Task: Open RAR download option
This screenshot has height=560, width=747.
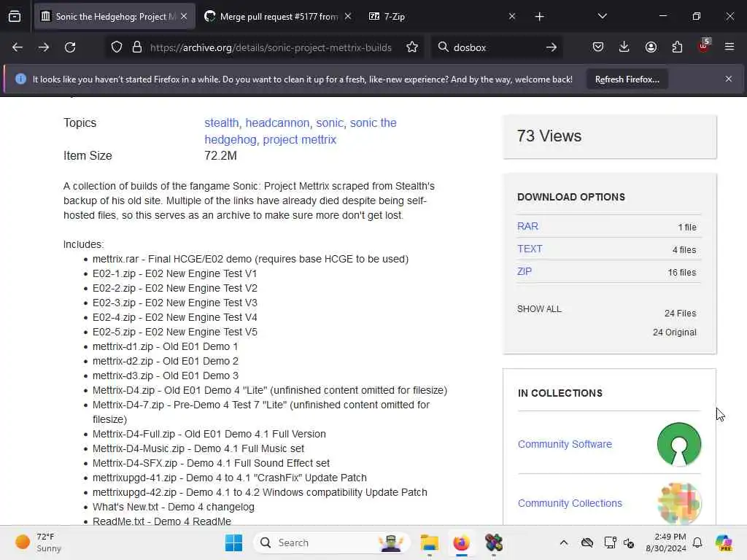Action: 528,226
